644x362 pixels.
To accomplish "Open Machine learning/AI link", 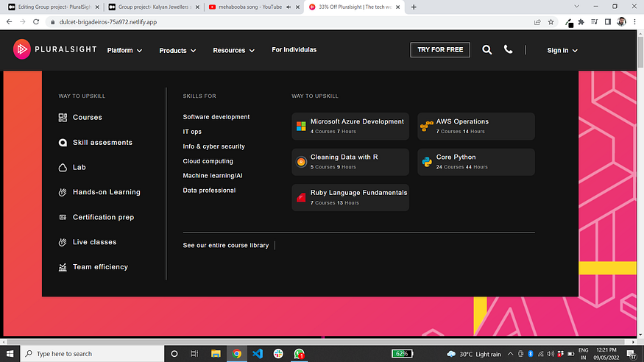I will (213, 176).
